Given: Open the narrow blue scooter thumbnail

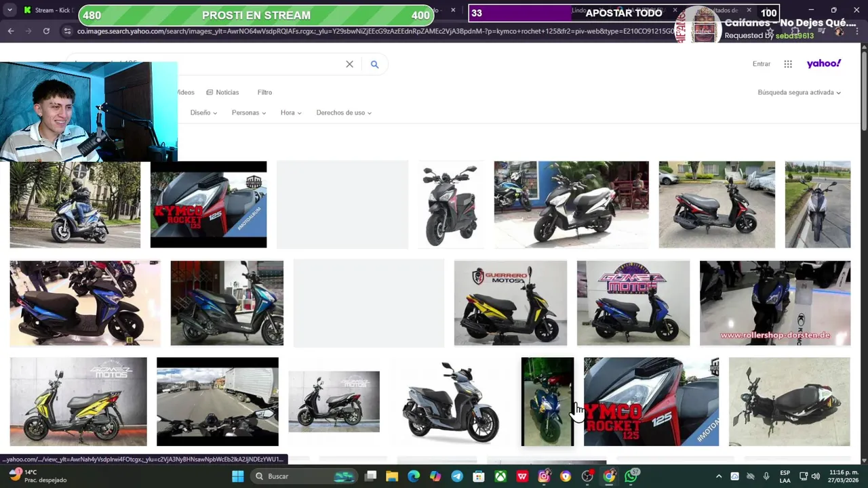Looking at the screenshot, I should 547,402.
